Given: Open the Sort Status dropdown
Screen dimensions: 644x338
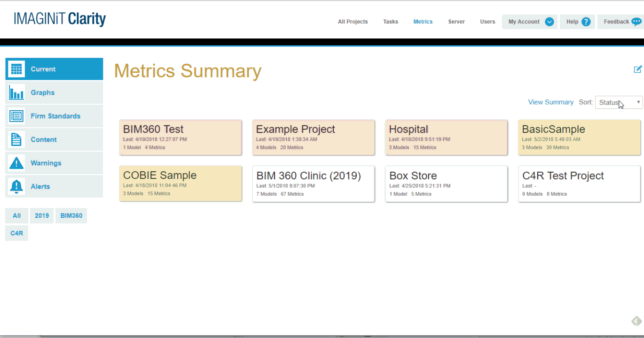Looking at the screenshot, I should 619,102.
